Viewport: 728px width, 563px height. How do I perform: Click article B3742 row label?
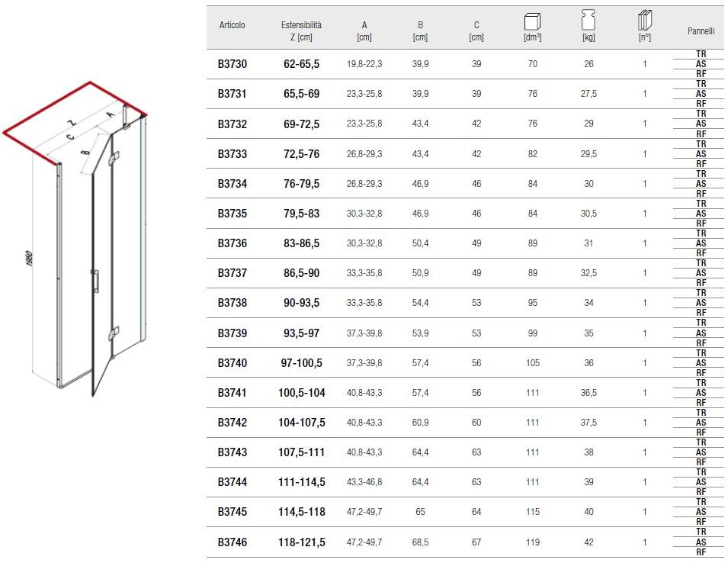coord(233,423)
